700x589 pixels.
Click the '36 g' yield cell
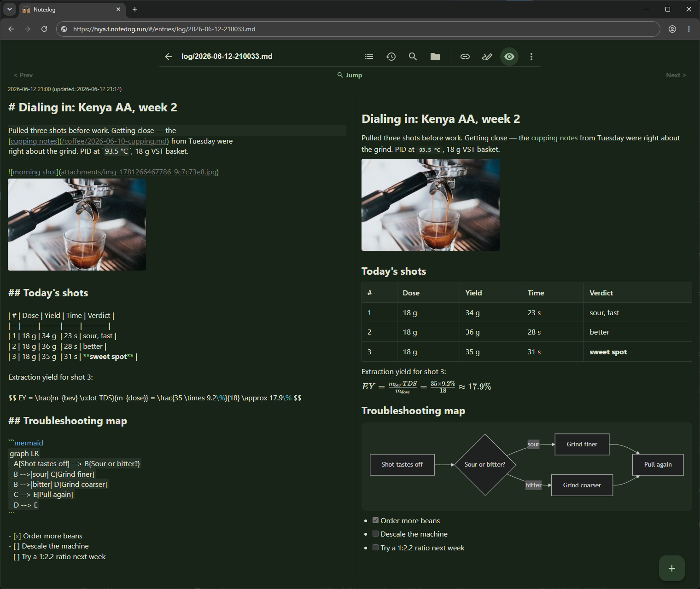490,332
